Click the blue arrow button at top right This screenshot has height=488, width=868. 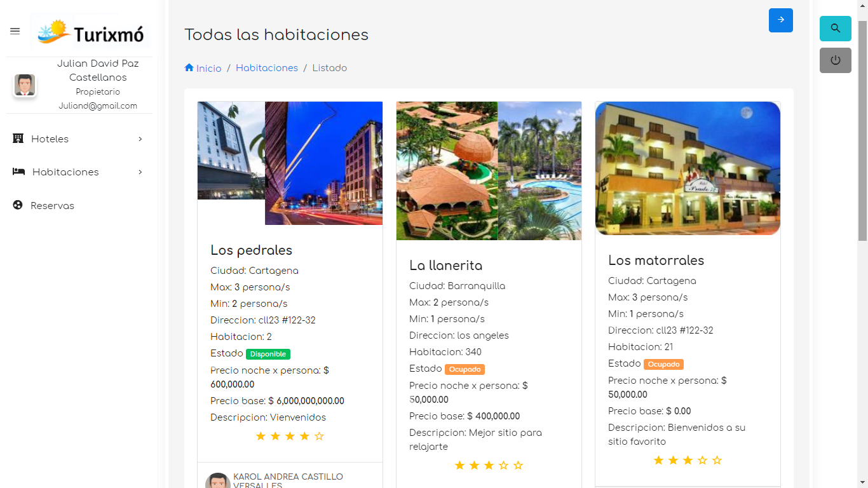(x=781, y=20)
